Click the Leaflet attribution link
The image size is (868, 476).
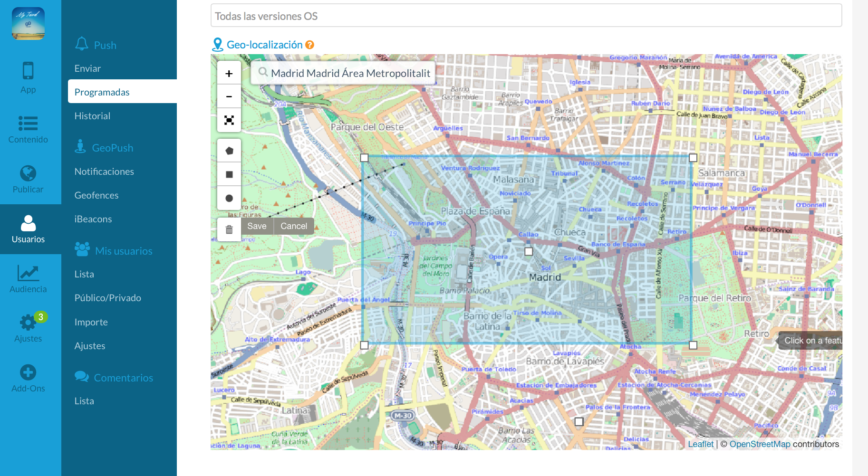[x=701, y=444]
